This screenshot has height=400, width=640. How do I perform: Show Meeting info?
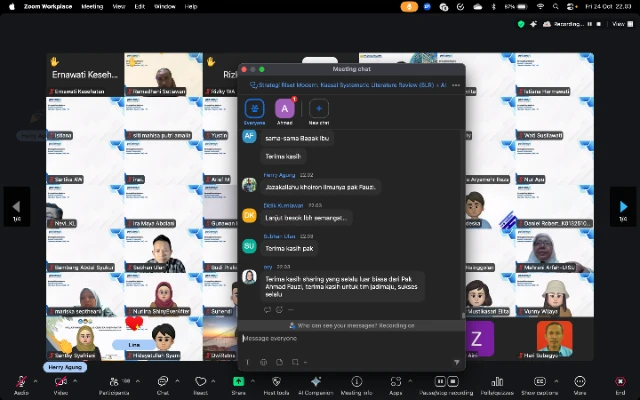coord(356,385)
